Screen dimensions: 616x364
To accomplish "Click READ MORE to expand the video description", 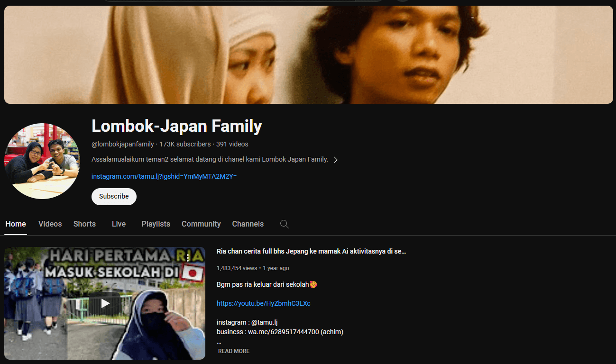I will 233,351.
